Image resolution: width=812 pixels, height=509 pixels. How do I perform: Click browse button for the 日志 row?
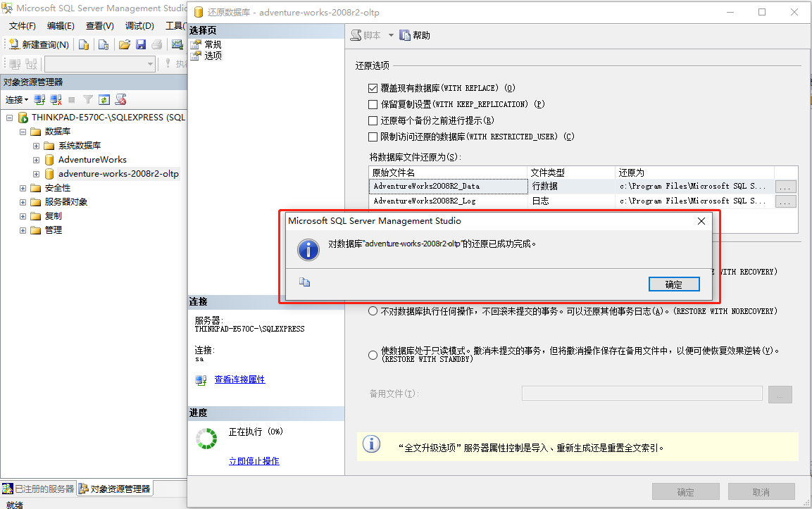pyautogui.click(x=785, y=201)
